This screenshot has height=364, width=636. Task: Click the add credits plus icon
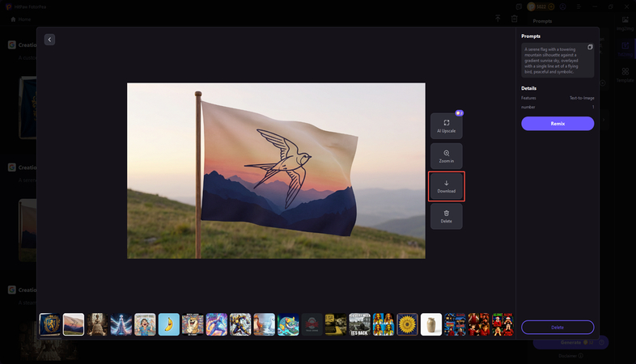point(551,6)
